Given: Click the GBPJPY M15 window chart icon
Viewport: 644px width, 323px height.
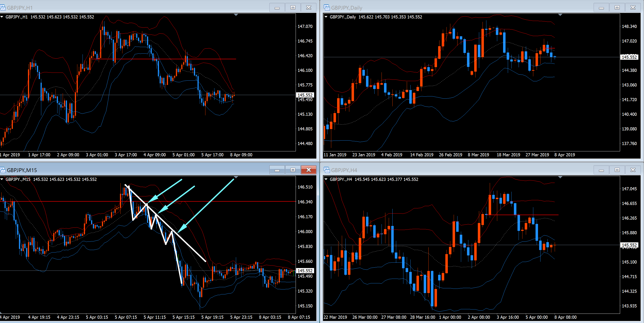Looking at the screenshot, I should coord(3,170).
